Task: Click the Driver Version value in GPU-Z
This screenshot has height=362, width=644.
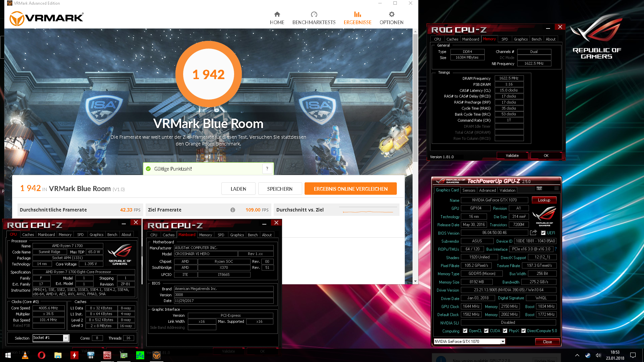Action: (508, 290)
